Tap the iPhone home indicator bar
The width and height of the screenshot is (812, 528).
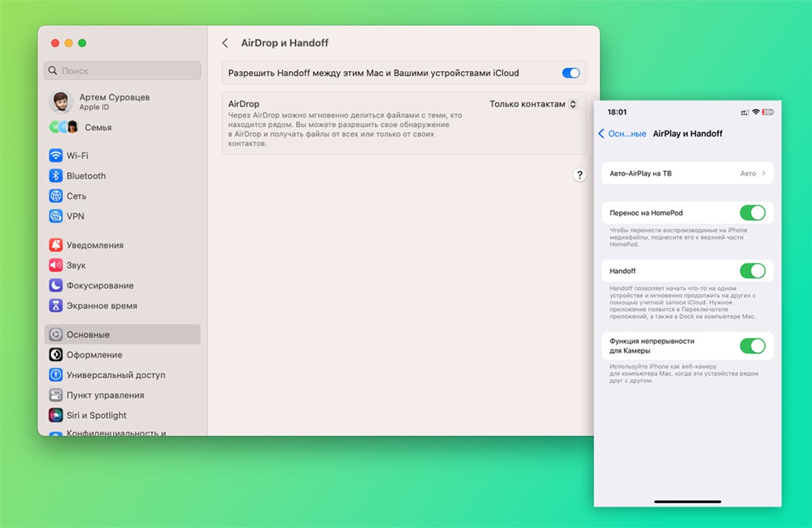687,501
